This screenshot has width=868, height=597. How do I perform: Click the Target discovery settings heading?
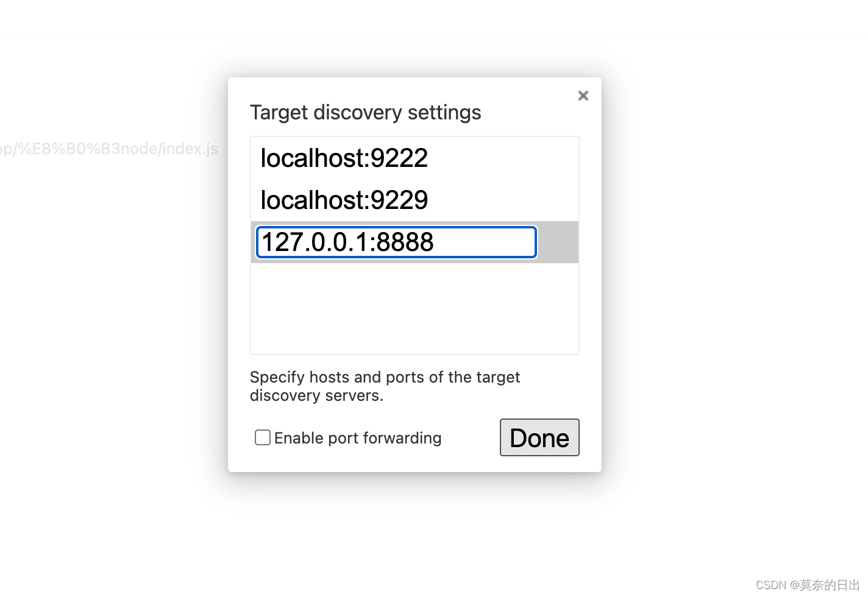[365, 113]
